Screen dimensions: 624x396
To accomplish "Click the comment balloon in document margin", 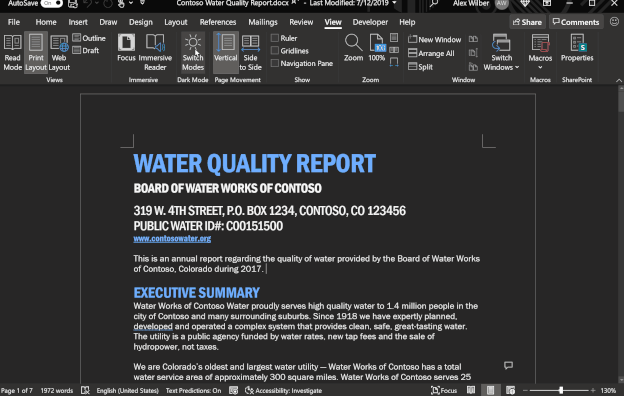I will point(508,365).
